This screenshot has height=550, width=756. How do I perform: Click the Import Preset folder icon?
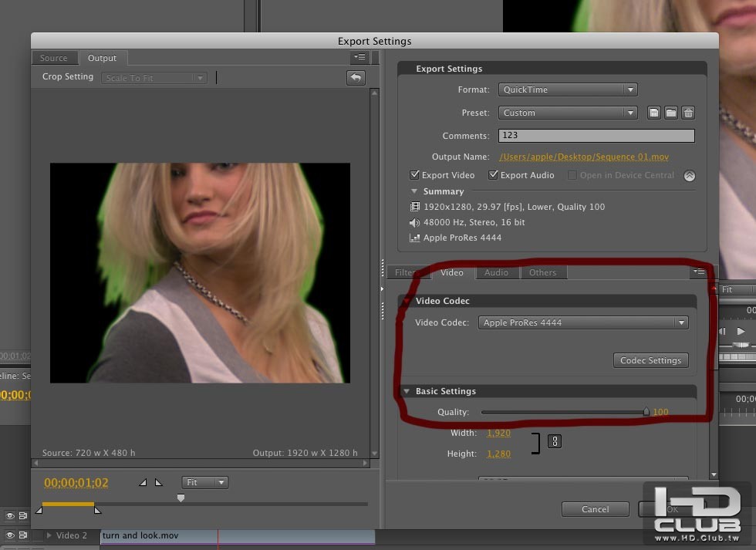coord(671,113)
